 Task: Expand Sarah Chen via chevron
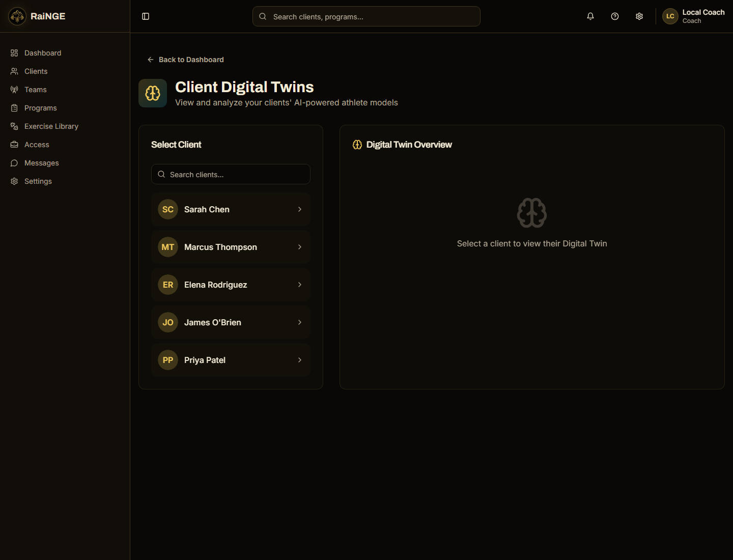pos(300,209)
